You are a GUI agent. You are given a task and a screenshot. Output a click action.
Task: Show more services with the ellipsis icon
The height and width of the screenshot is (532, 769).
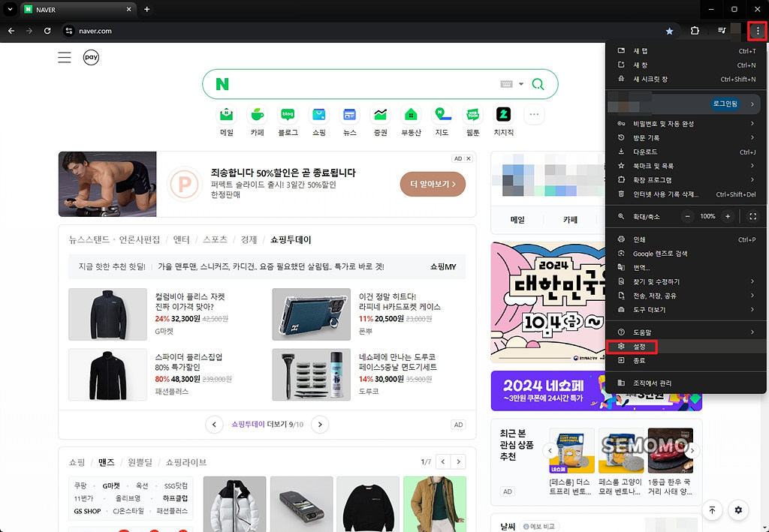click(534, 115)
